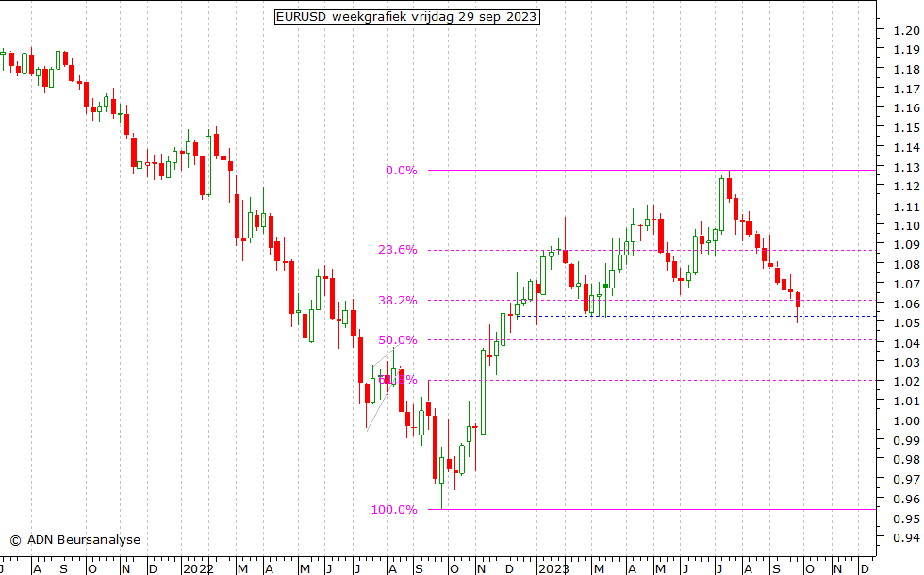Click the 1.02 price axis label
The height and width of the screenshot is (575, 924).
pos(906,382)
